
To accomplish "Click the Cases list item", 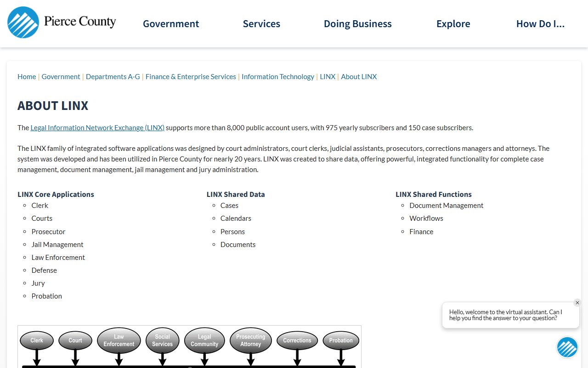I will 229,206.
